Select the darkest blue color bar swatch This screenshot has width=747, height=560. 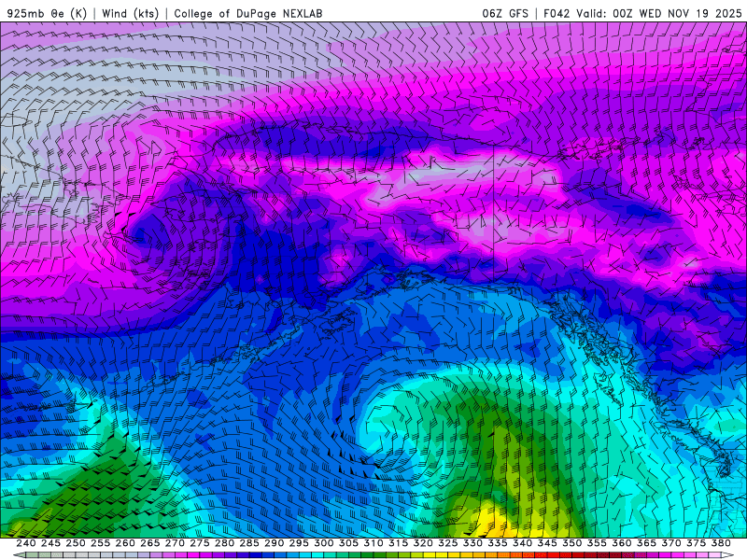pyautogui.click(x=255, y=555)
